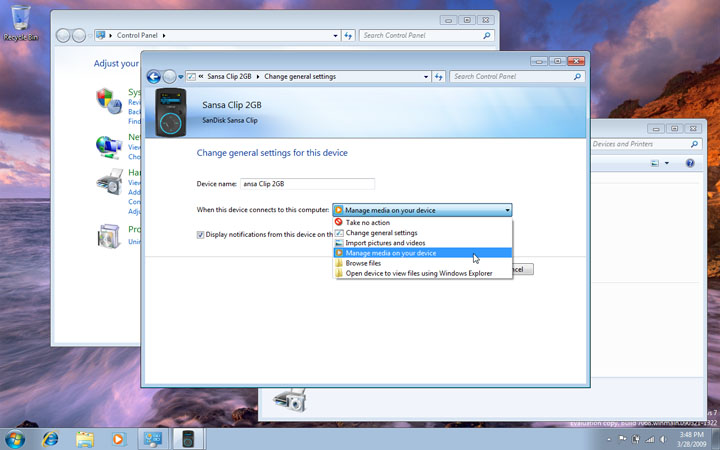Select 'Take no action' option
The width and height of the screenshot is (720, 450).
click(x=368, y=222)
